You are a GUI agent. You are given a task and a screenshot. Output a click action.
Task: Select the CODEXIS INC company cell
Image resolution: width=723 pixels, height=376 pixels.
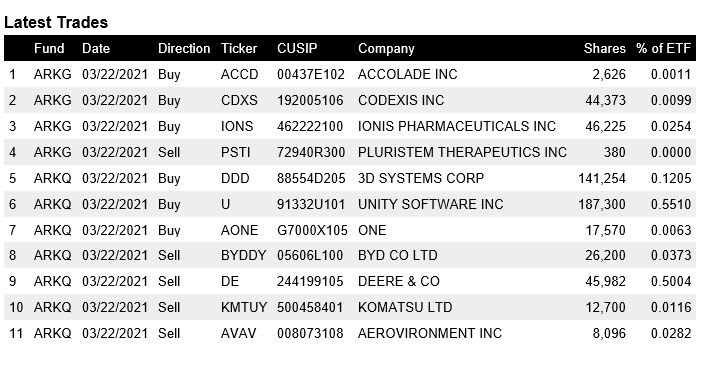click(401, 100)
